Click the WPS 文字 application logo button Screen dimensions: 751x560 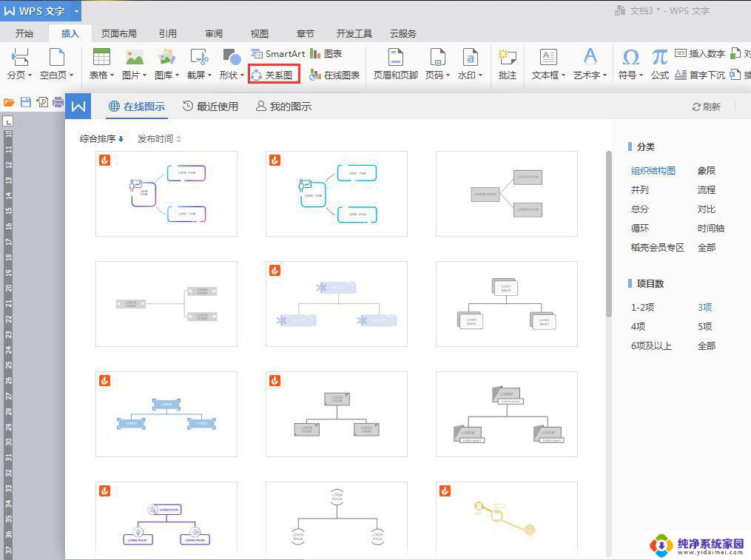click(x=34, y=11)
